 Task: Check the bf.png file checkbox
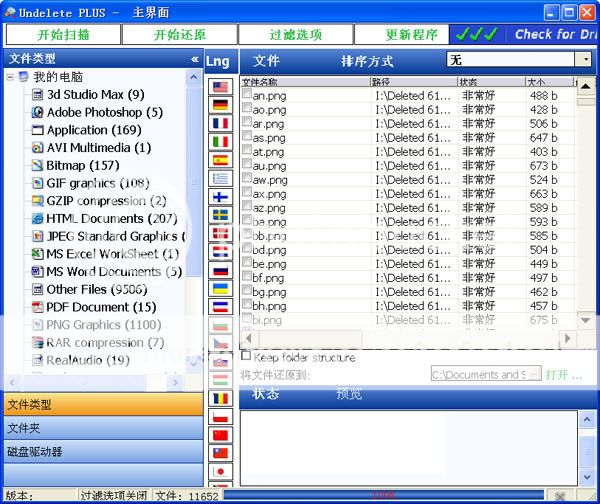(247, 276)
